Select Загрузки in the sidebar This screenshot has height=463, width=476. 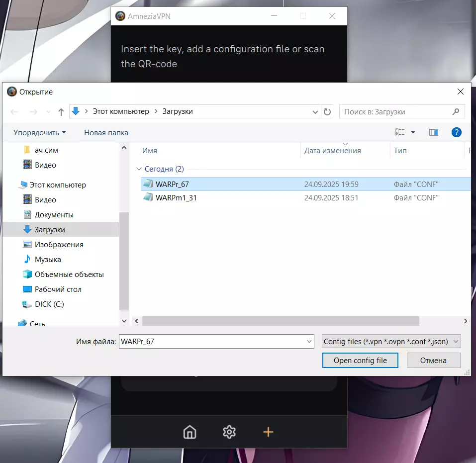coord(50,230)
